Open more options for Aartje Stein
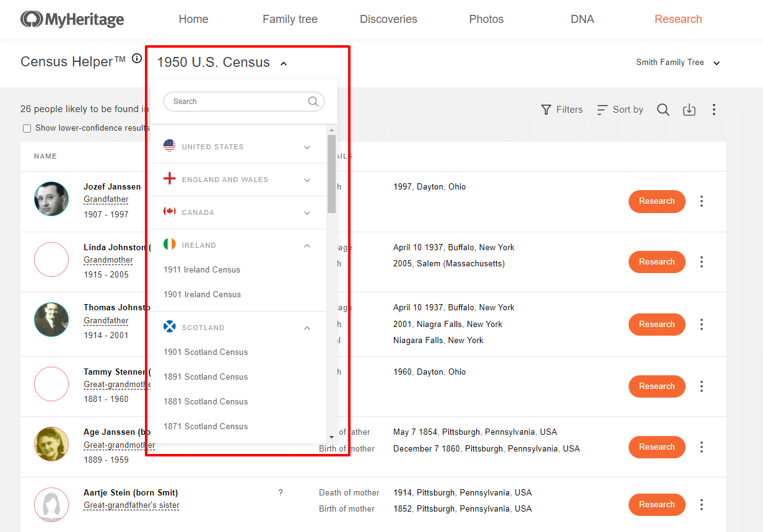This screenshot has height=532, width=763. click(702, 505)
